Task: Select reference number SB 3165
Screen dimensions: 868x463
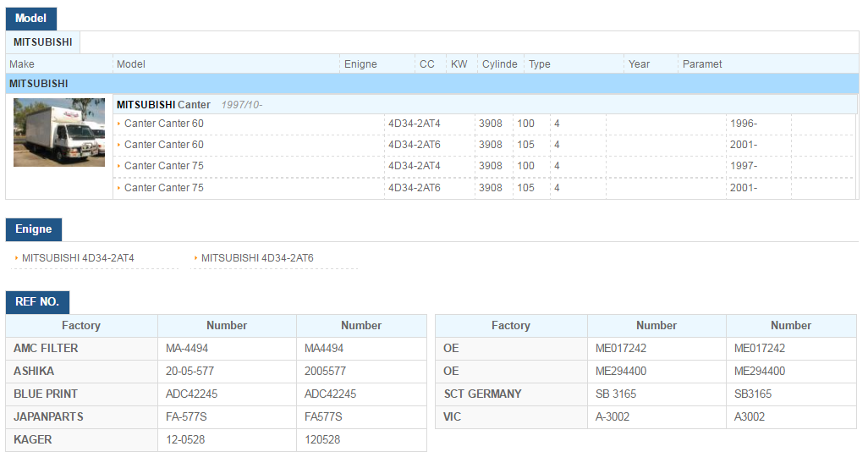Action: coord(656,394)
